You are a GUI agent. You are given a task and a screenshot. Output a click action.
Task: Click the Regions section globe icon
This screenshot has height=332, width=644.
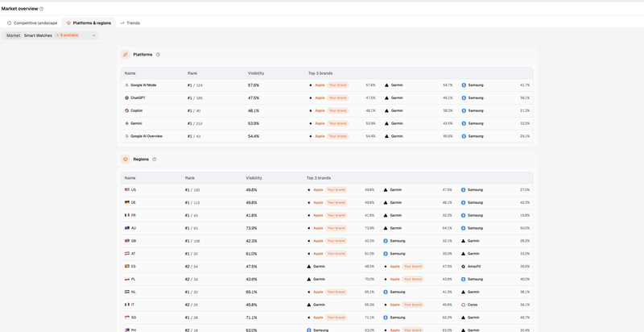tap(126, 160)
